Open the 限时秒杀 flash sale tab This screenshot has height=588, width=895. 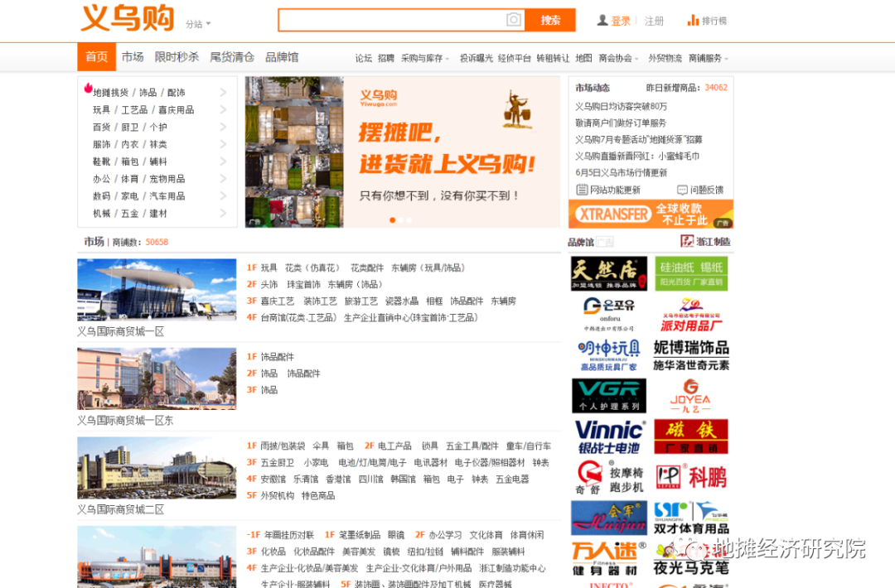177,57
